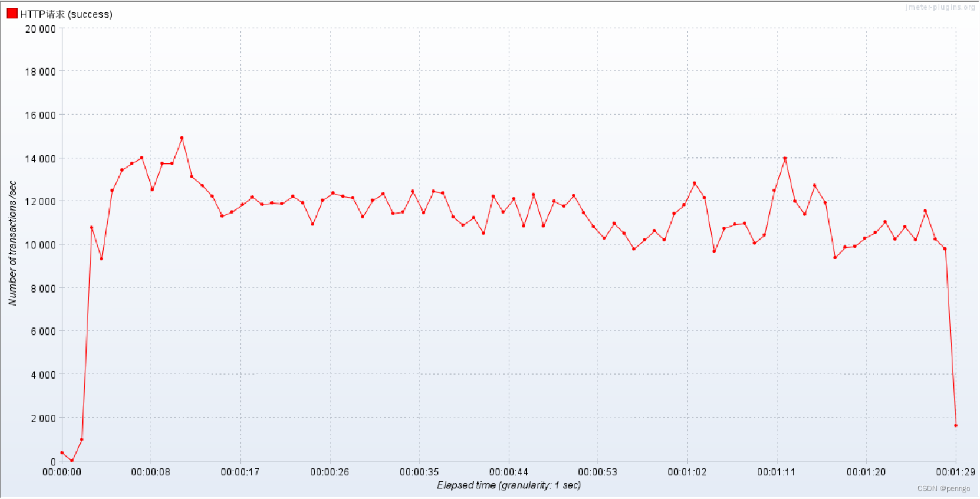Click the X-axis time label 00:00:00
The height and width of the screenshot is (499, 980).
62,471
